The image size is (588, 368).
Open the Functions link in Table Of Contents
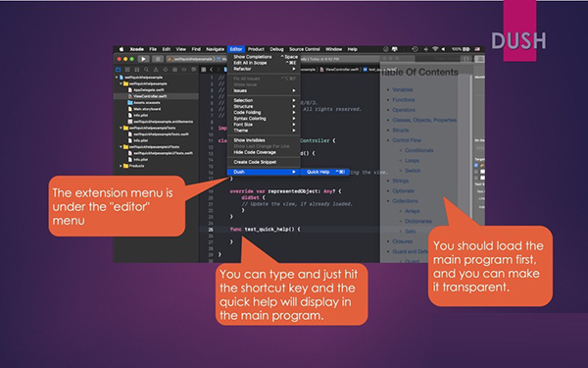[404, 100]
